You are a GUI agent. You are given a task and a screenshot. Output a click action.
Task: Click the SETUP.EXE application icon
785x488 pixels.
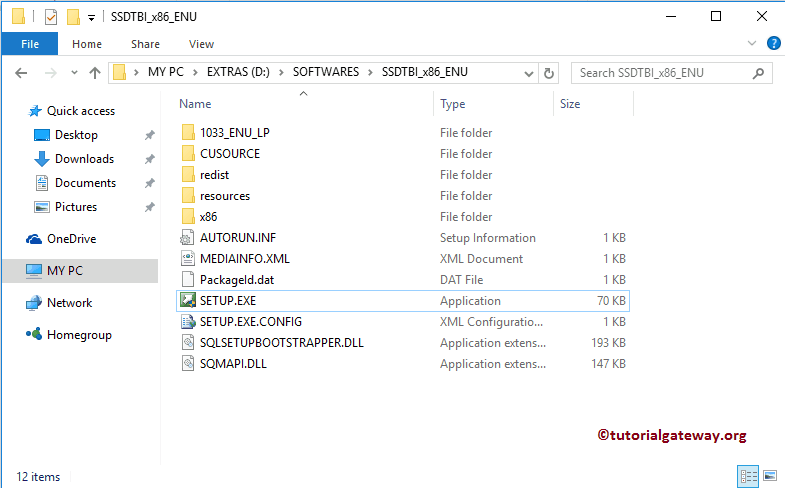coord(188,300)
